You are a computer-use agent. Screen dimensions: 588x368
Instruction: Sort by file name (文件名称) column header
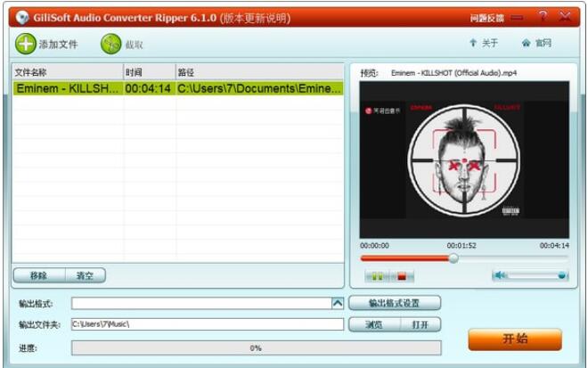(68, 72)
